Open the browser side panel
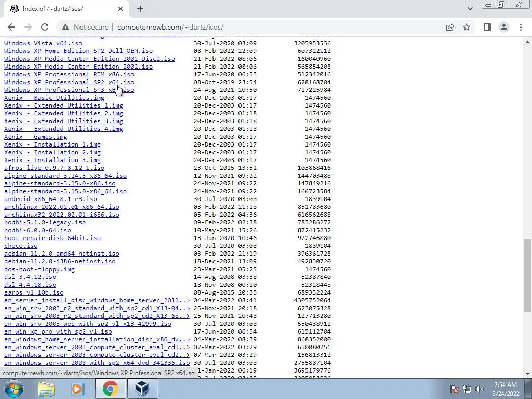This screenshot has width=532, height=399. point(487,27)
